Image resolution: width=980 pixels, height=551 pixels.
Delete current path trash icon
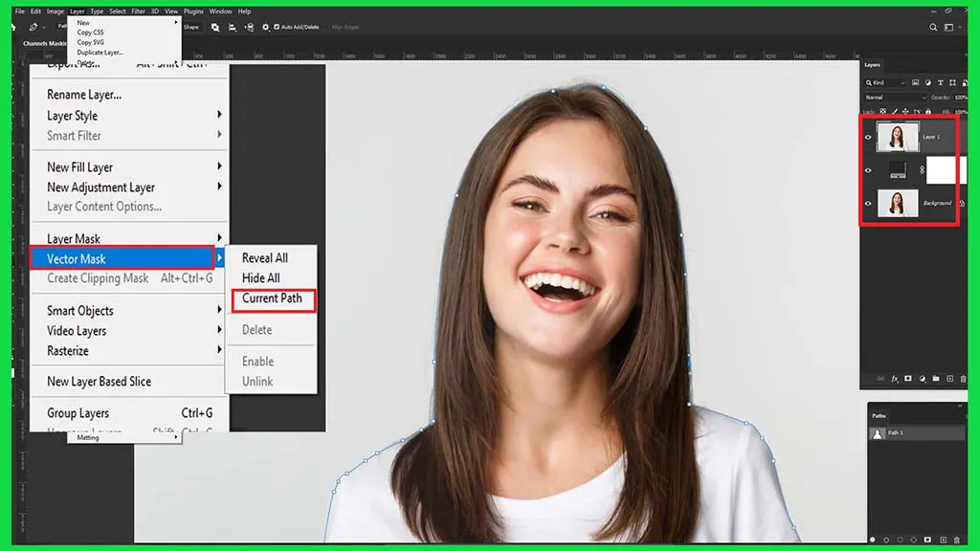point(956,540)
